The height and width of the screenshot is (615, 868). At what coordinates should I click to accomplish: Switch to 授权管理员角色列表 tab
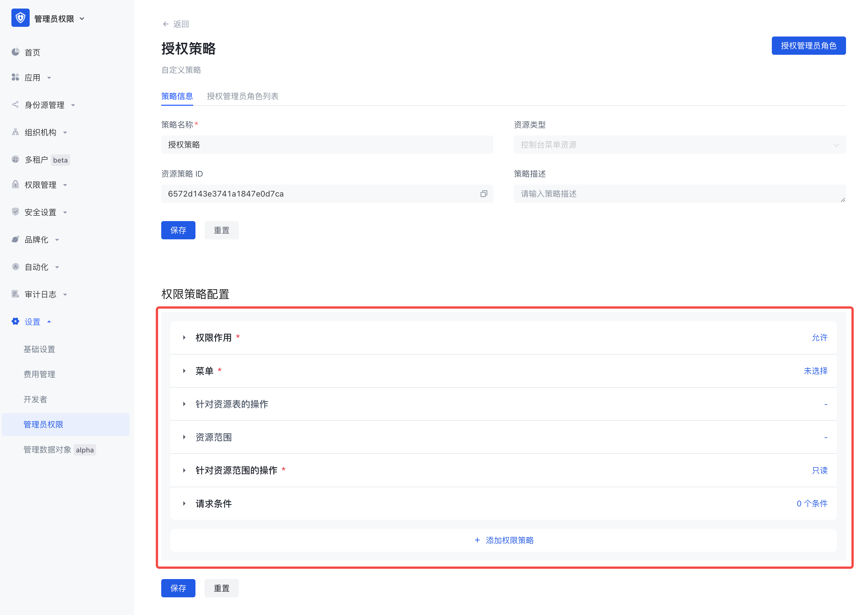pos(242,96)
